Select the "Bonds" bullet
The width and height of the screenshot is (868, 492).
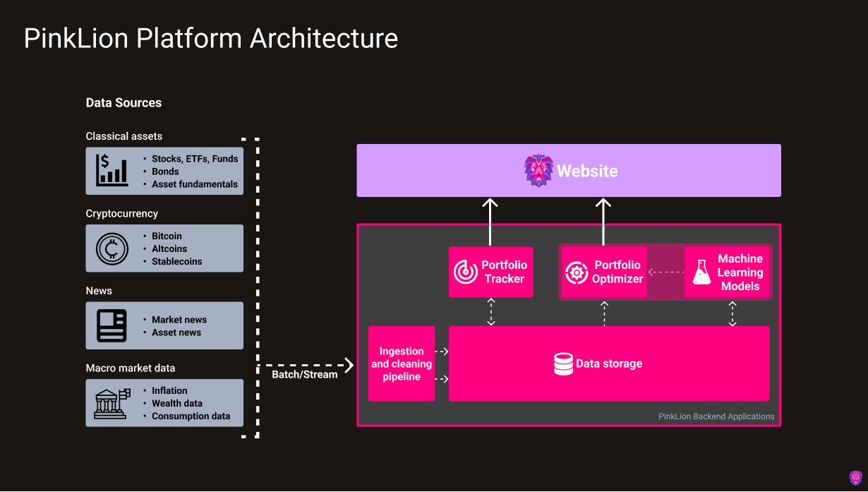point(165,172)
